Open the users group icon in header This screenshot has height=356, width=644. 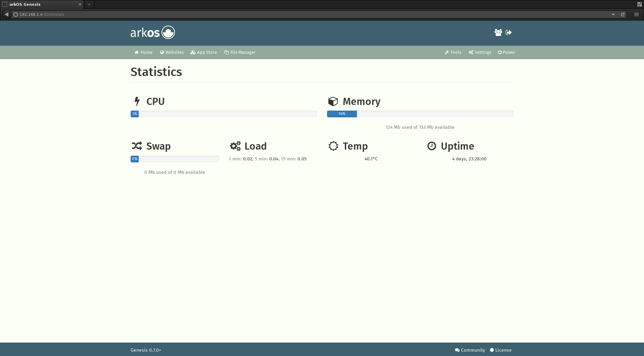(498, 32)
